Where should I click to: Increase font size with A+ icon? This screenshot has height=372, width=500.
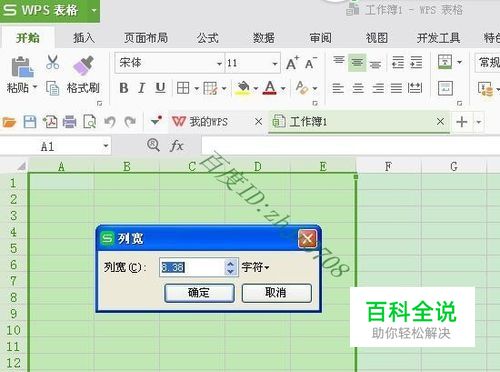[292, 63]
